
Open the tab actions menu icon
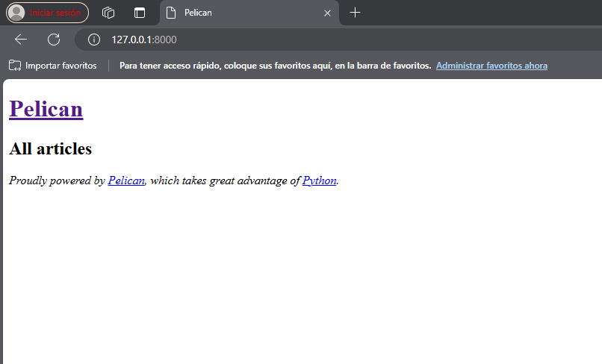click(140, 13)
